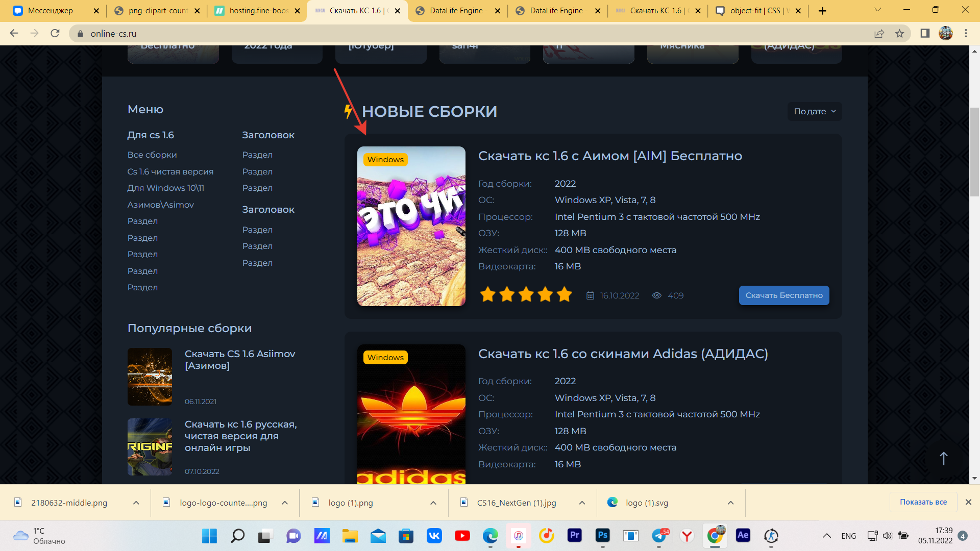Open the browser side panel icon

click(925, 33)
